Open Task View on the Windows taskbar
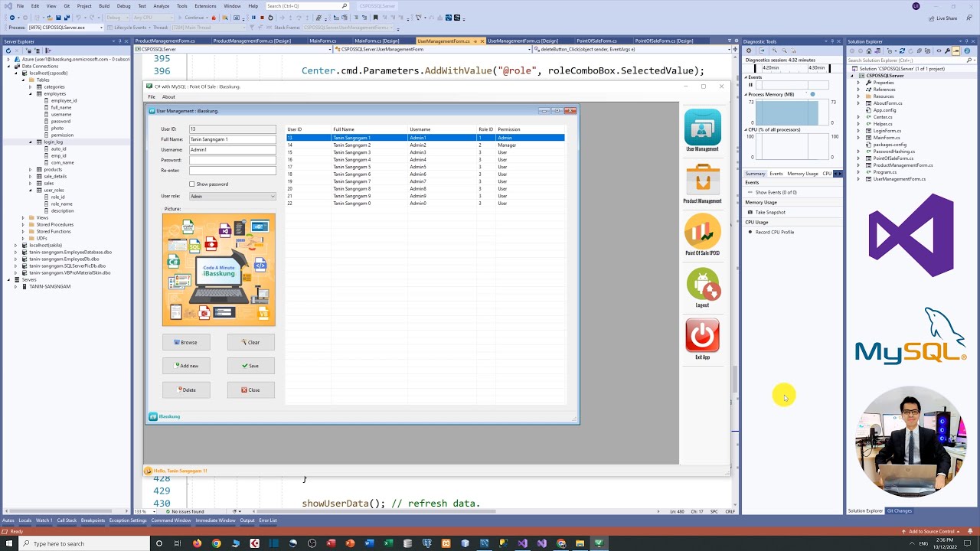The image size is (980, 551). coord(178,543)
